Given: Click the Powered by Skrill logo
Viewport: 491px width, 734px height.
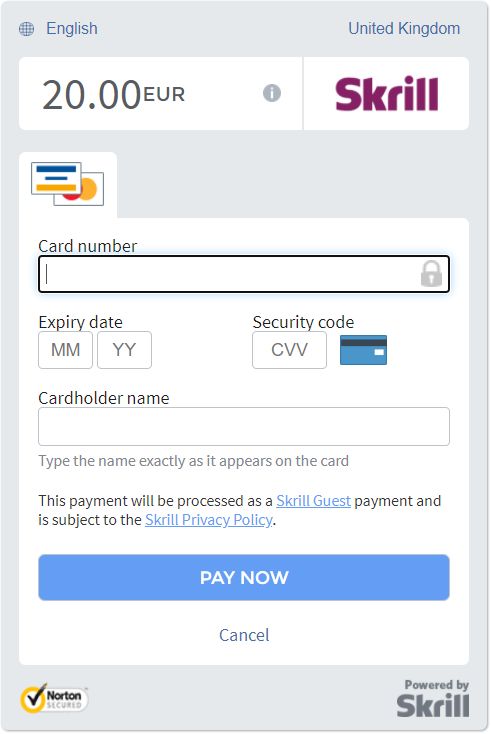Looking at the screenshot, I should [432, 698].
